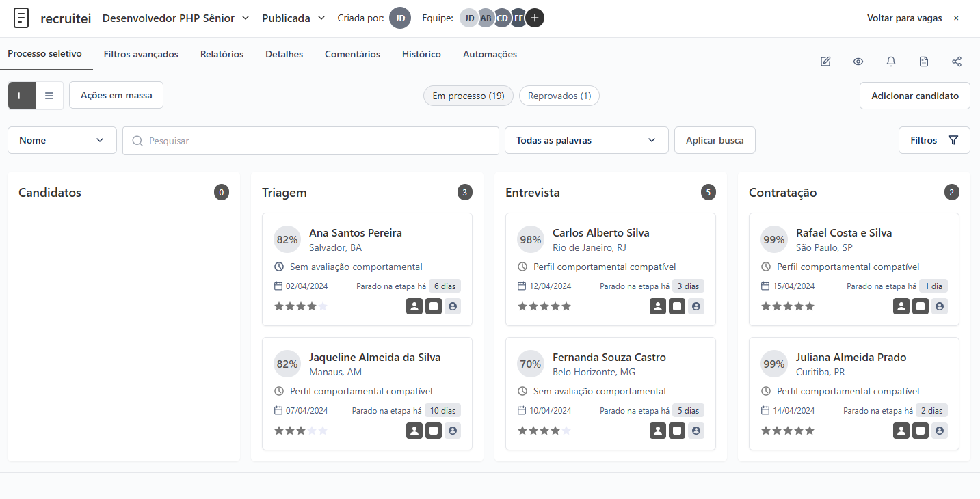Toggle the 'Reprovados (1)' filter pill
Viewport: 980px width, 499px height.
click(x=559, y=96)
